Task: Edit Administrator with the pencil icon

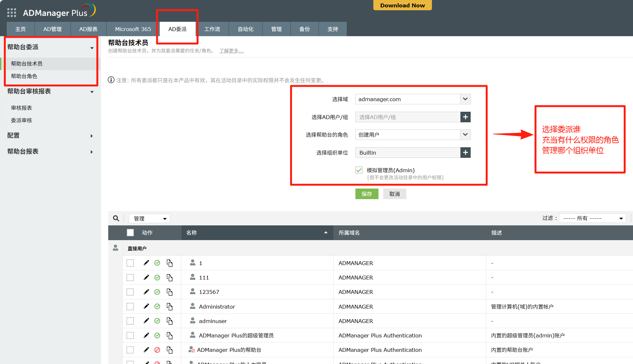Action: (146, 306)
